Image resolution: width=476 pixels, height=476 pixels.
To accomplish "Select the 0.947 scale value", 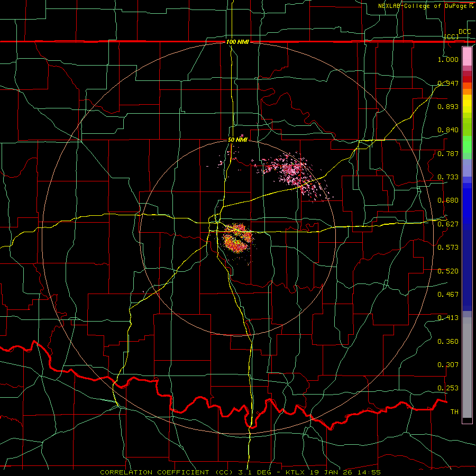I will tap(448, 83).
